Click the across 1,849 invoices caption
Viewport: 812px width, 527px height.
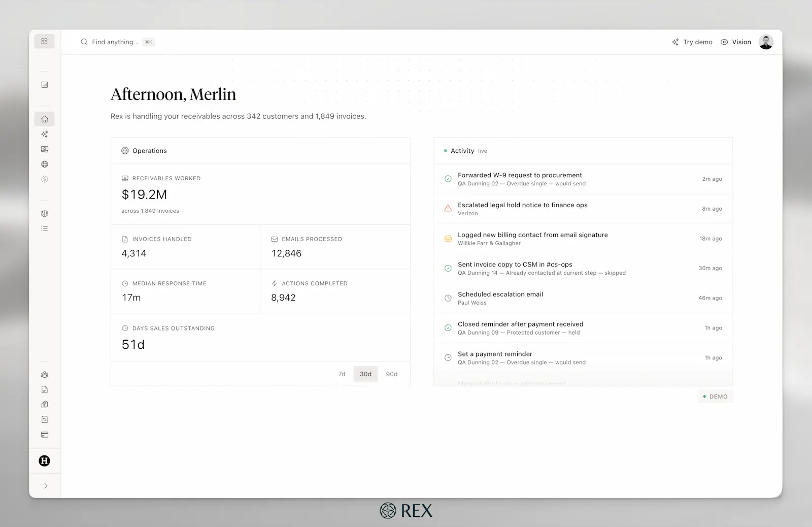[x=150, y=211]
